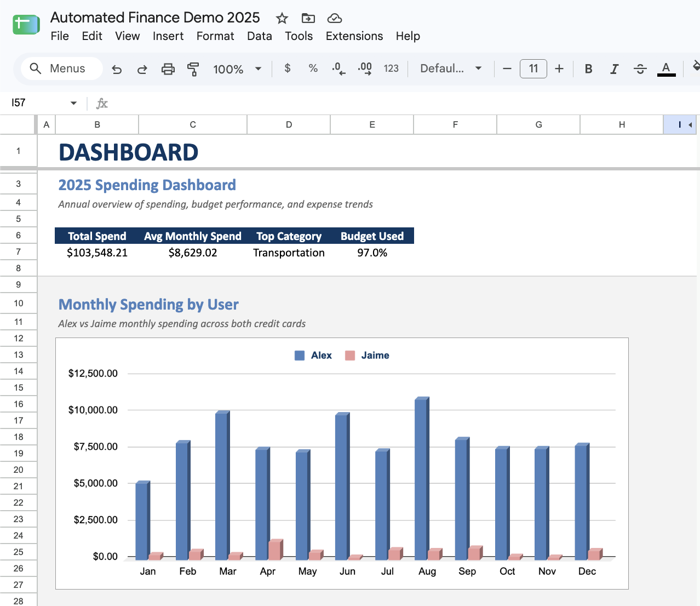This screenshot has width=700, height=606.
Task: Open the Extensions menu
Action: [x=354, y=36]
